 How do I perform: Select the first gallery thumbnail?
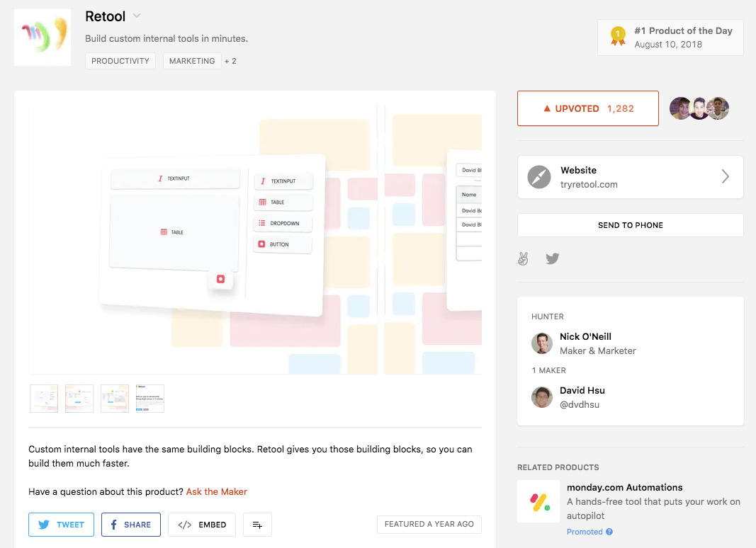coord(44,399)
